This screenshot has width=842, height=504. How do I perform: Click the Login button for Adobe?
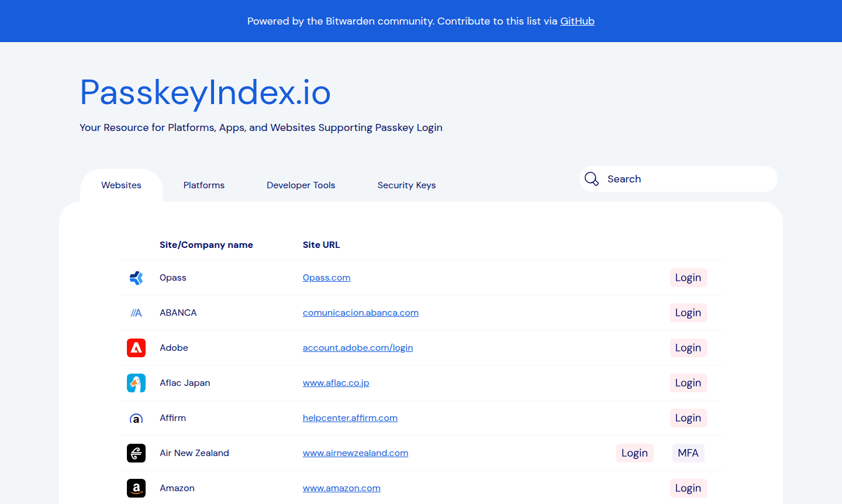[688, 348]
